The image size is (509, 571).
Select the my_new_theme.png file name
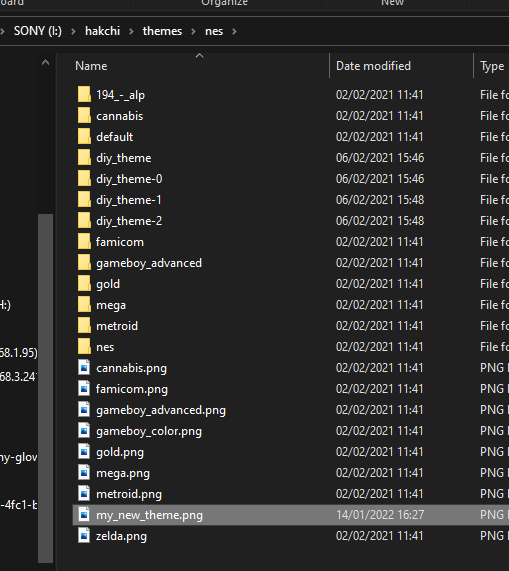[x=149, y=515]
